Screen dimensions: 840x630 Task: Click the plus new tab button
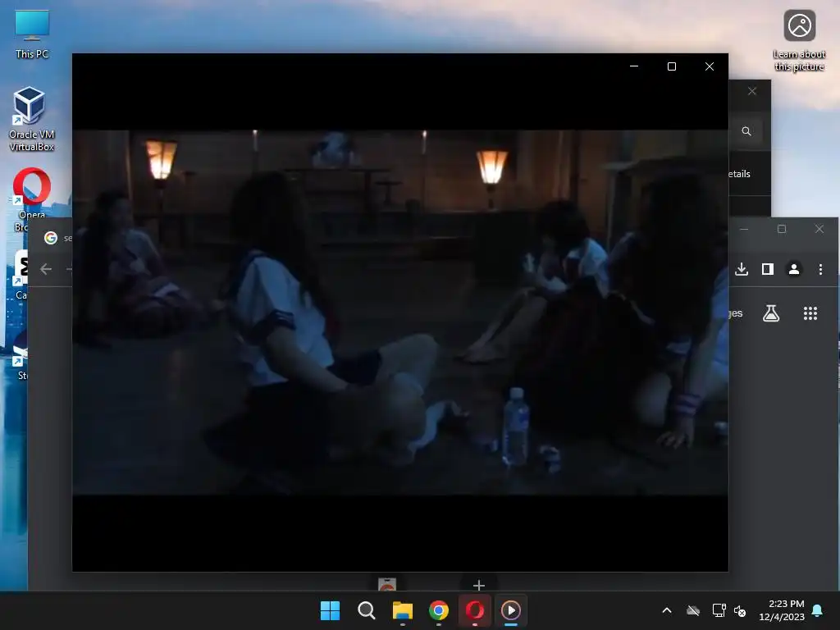pos(479,585)
